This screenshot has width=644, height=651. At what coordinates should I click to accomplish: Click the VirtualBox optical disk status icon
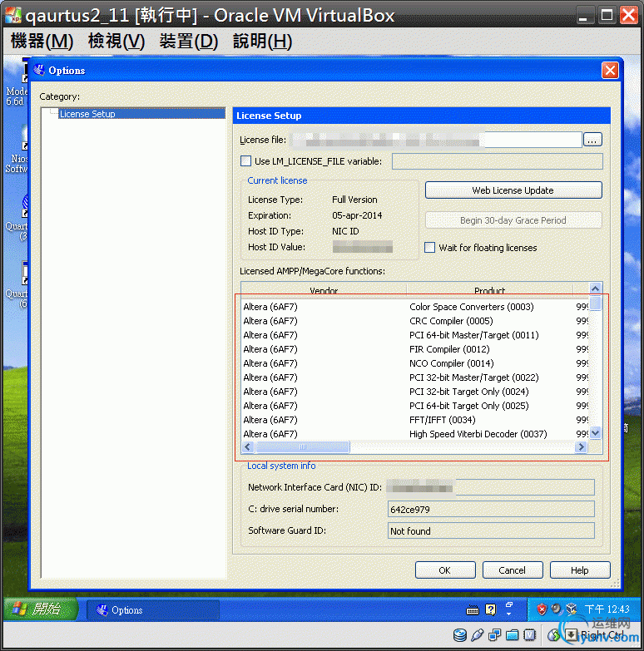pos(460,635)
